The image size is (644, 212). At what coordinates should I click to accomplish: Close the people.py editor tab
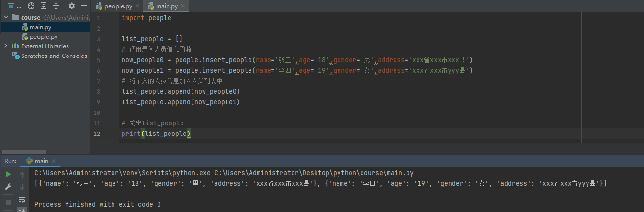[x=137, y=6]
